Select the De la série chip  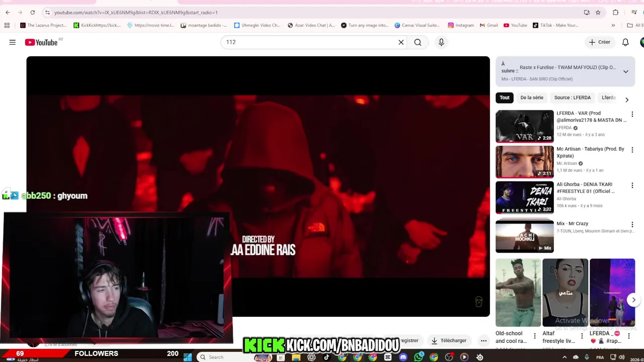click(x=532, y=98)
